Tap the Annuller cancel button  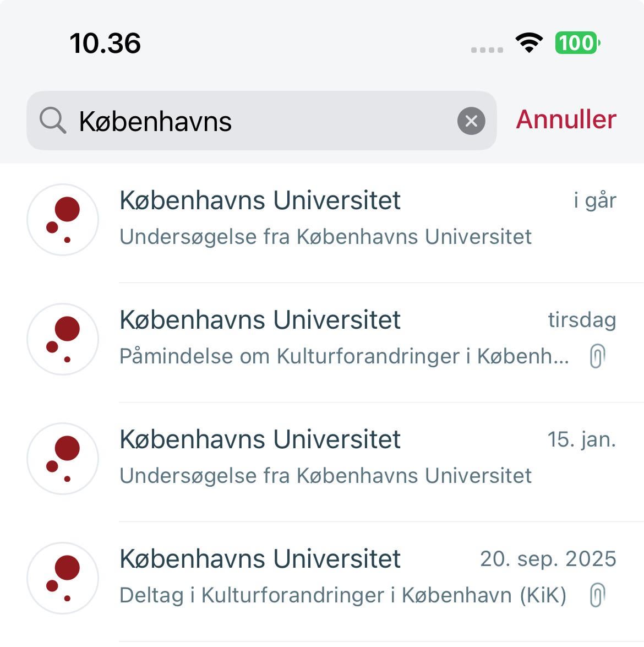point(566,119)
